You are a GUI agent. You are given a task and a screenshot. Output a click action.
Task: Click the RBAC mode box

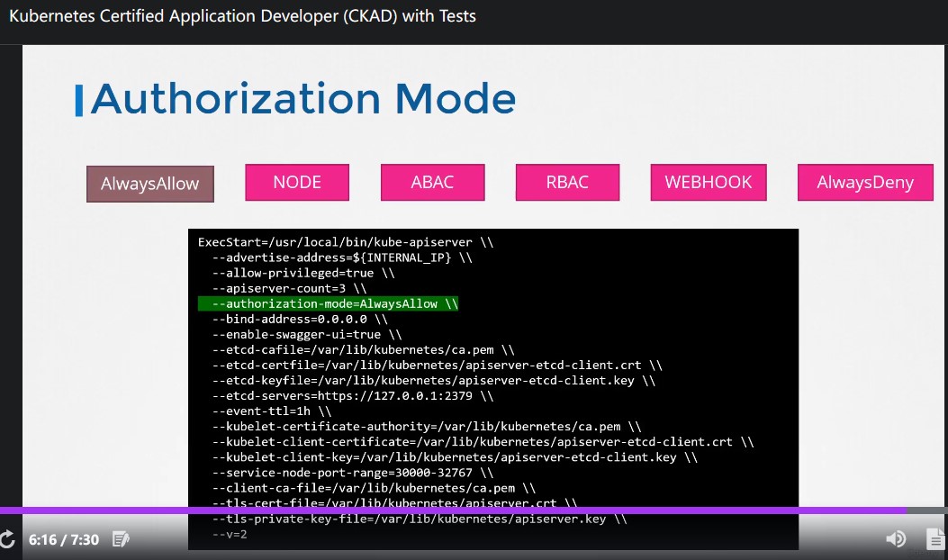coord(567,182)
